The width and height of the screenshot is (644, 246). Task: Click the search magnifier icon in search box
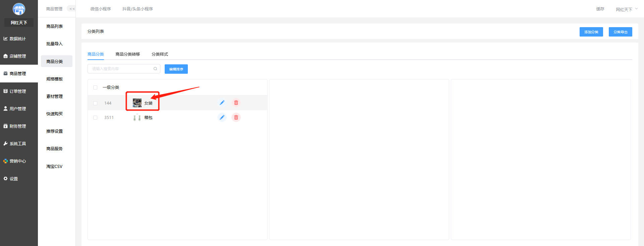(x=155, y=69)
